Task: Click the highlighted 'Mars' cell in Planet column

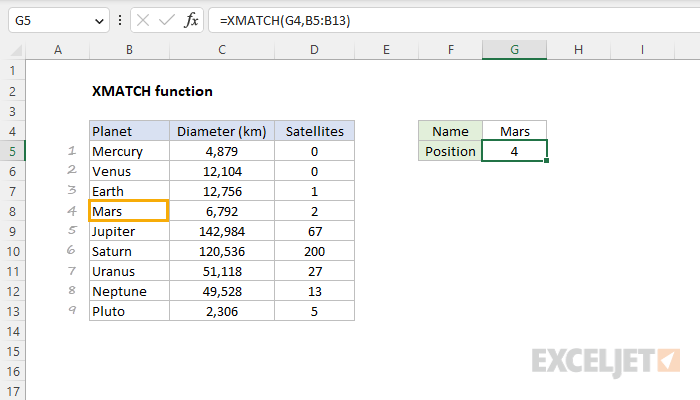Action: pyautogui.click(x=129, y=211)
